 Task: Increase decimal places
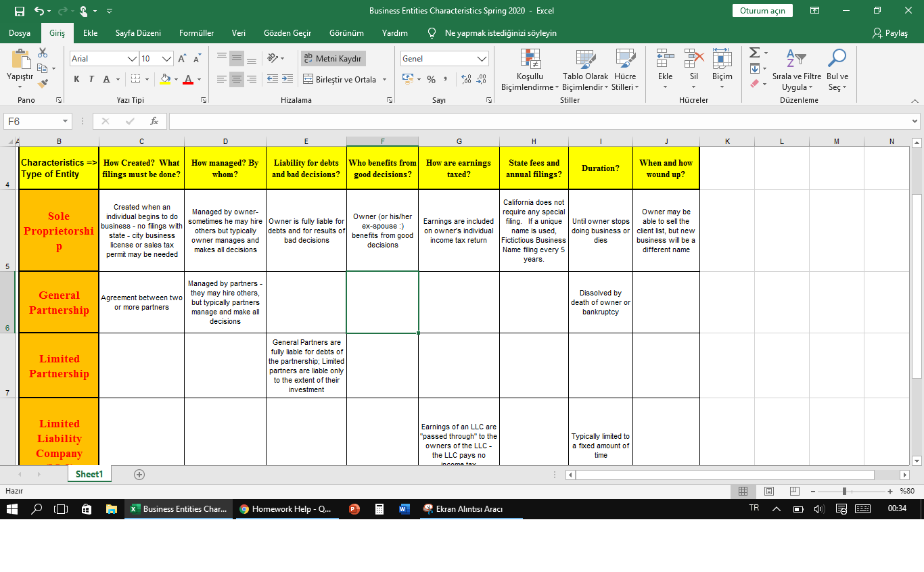[466, 79]
